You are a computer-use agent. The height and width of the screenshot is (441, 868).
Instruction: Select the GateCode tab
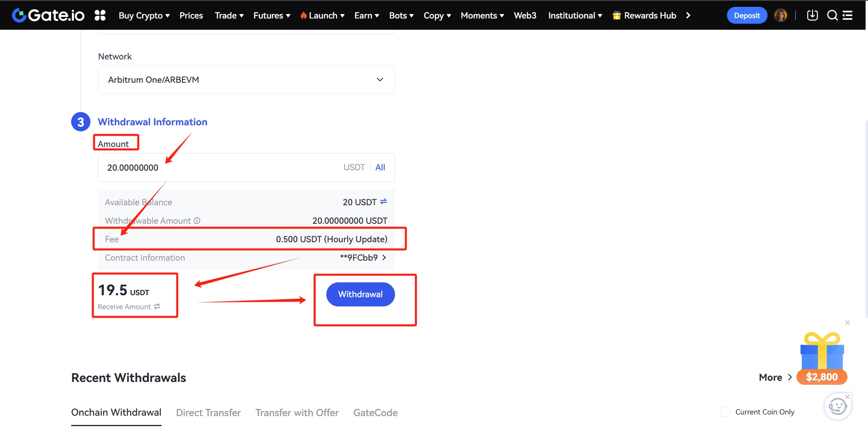point(375,412)
